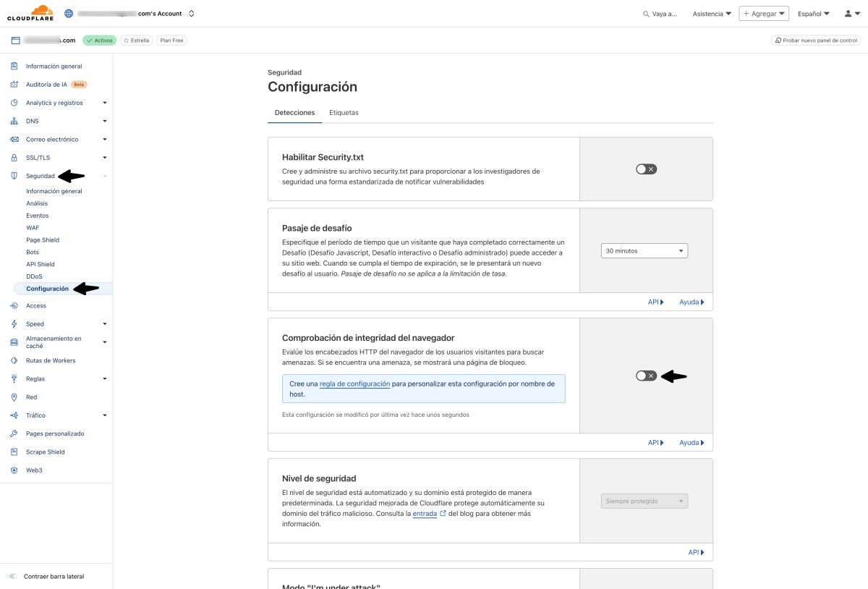
Task: Toggle Habilitar Security.txt switch
Action: [646, 169]
